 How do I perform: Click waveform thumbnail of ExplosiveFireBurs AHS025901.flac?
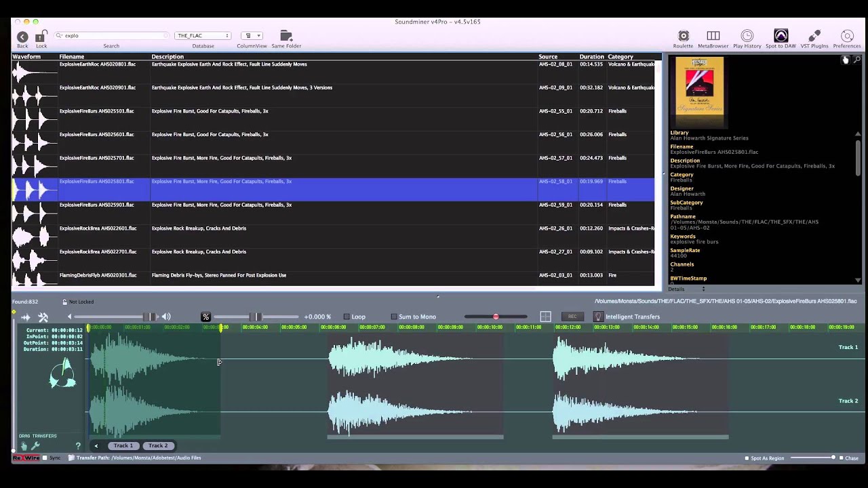coord(35,213)
